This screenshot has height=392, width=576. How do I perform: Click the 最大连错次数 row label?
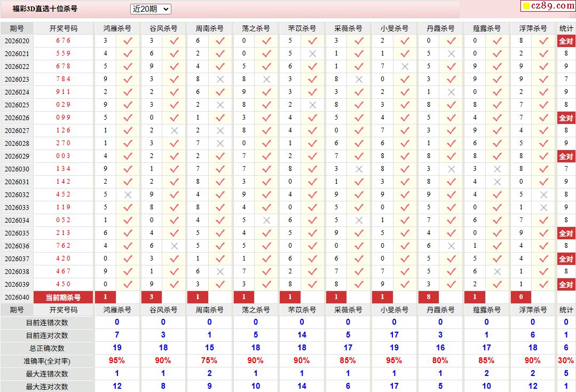pos(47,374)
